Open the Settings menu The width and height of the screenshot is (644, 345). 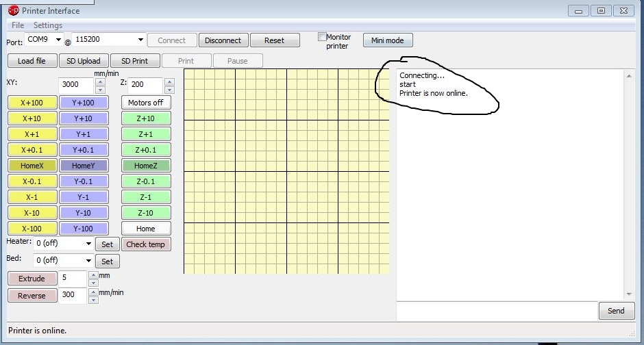pos(48,25)
